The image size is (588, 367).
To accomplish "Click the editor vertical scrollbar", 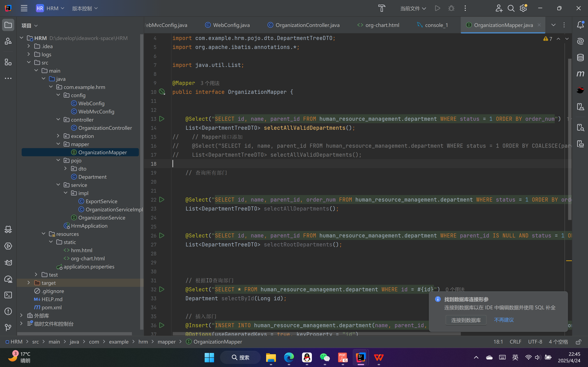I will tap(570, 138).
